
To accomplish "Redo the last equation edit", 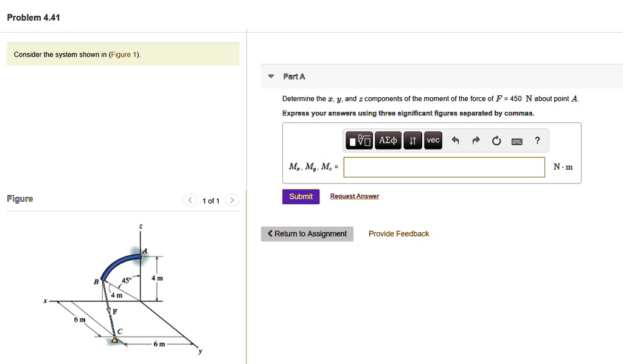I will pos(476,140).
